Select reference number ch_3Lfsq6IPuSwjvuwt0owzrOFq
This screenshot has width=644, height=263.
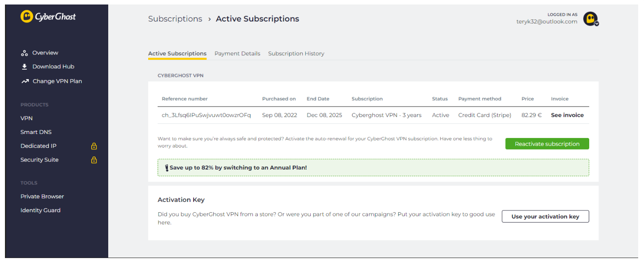pos(206,115)
